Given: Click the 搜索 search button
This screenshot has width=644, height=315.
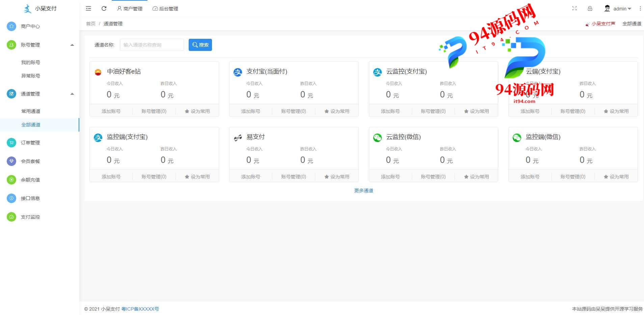Looking at the screenshot, I should click(200, 45).
